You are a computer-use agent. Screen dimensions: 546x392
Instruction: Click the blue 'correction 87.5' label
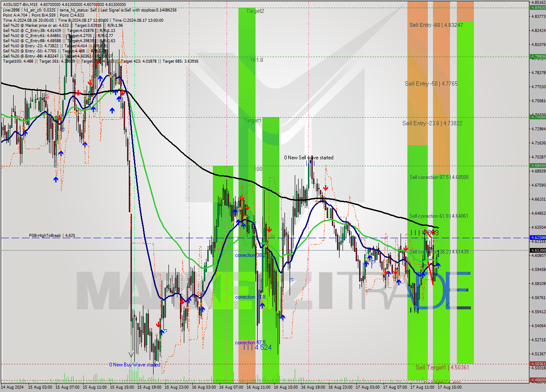click(x=250, y=343)
